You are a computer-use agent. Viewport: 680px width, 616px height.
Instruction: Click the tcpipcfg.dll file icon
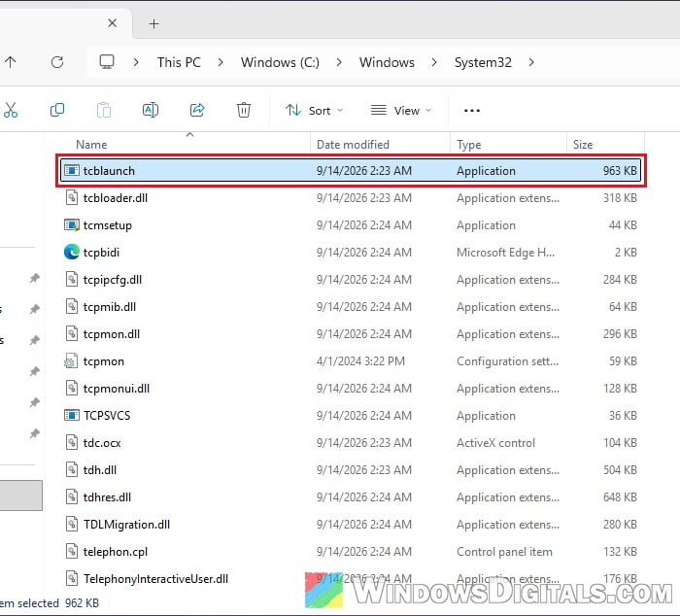coord(72,280)
